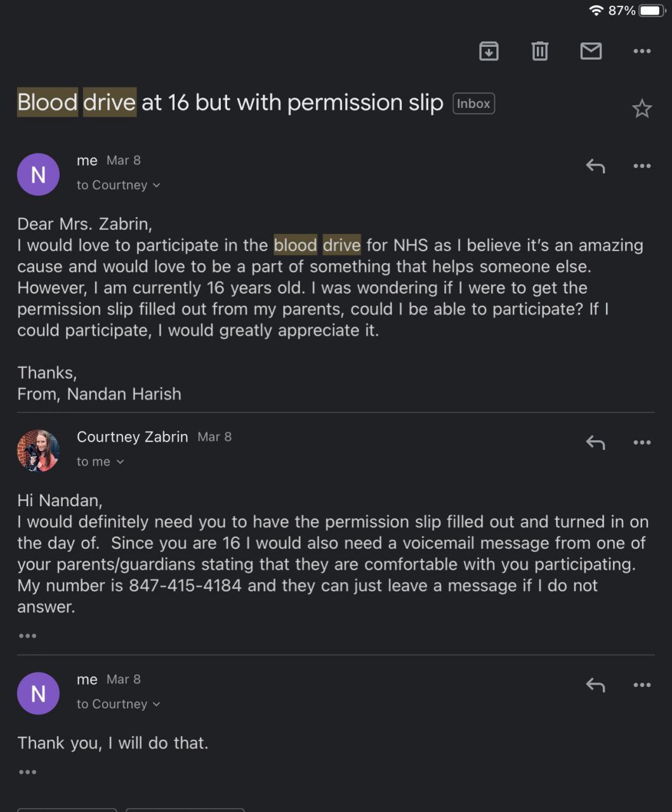
Task: Show trimmed content under 'Thank you' message
Action: (27, 772)
